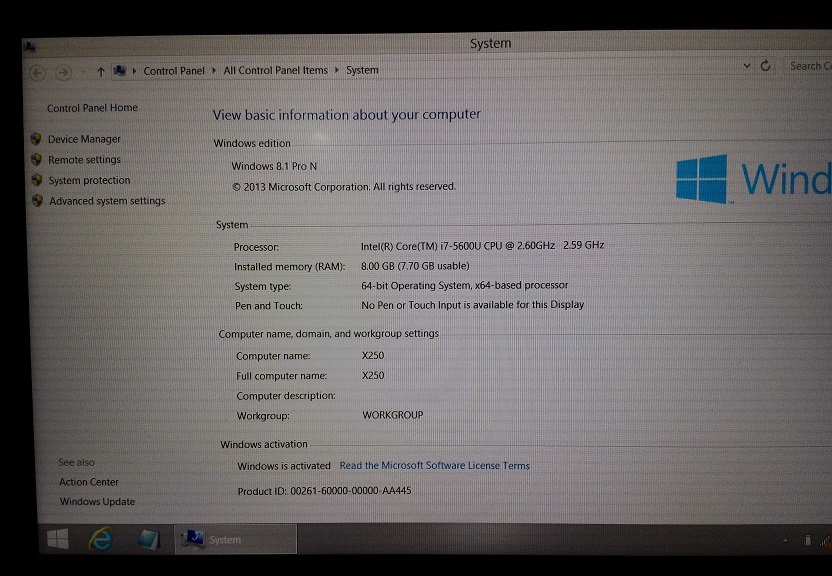Click the Forward arrow navigation button
The width and height of the screenshot is (832, 576).
point(63,72)
